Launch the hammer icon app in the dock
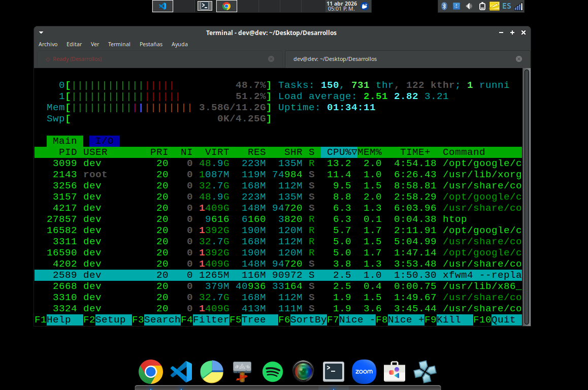The image size is (588, 390). pos(242,372)
